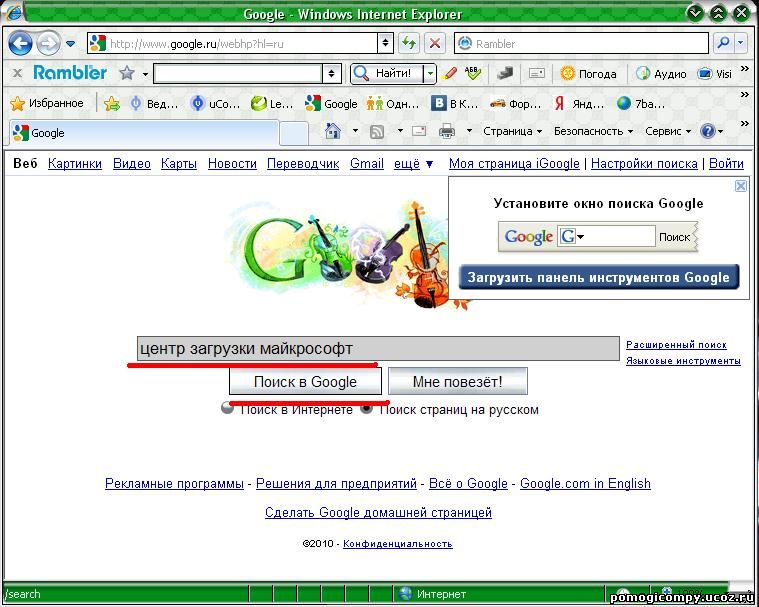Click the Rambler logo in toolbar
Screen dimensions: 759x607
coord(70,73)
